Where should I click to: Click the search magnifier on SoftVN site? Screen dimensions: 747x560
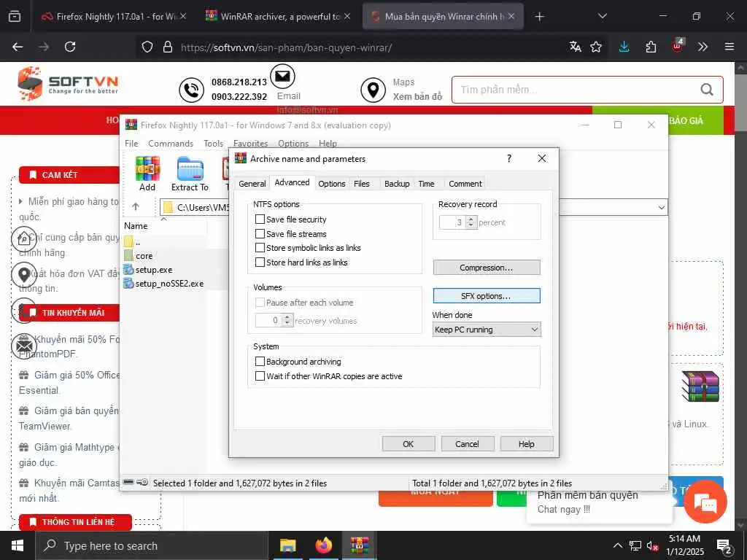coord(707,89)
